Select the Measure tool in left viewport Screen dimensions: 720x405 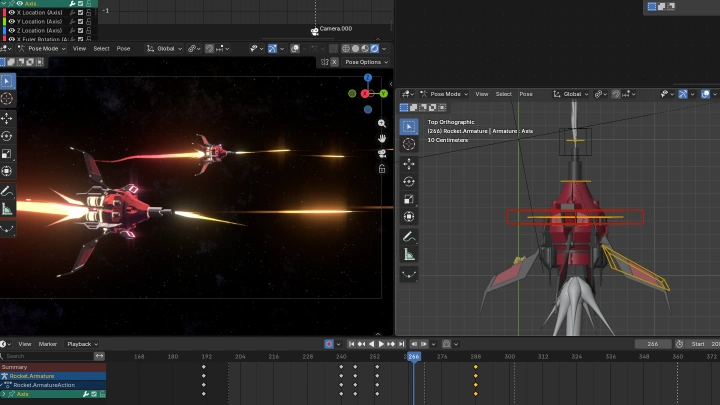(x=7, y=209)
